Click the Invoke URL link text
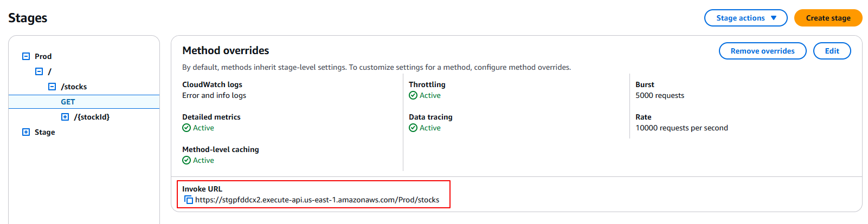This screenshot has width=868, height=224. coord(317,200)
